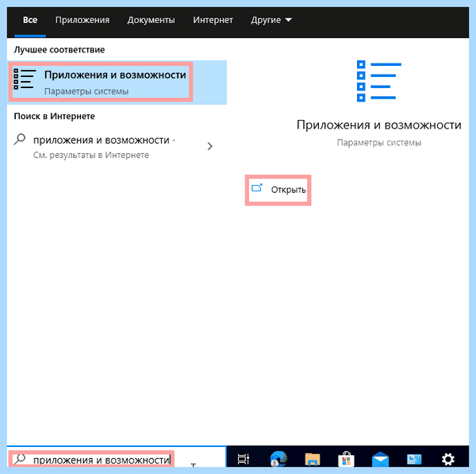The width and height of the screenshot is (476, 474).
Task: Click the list icon beside best match
Action: (25, 79)
